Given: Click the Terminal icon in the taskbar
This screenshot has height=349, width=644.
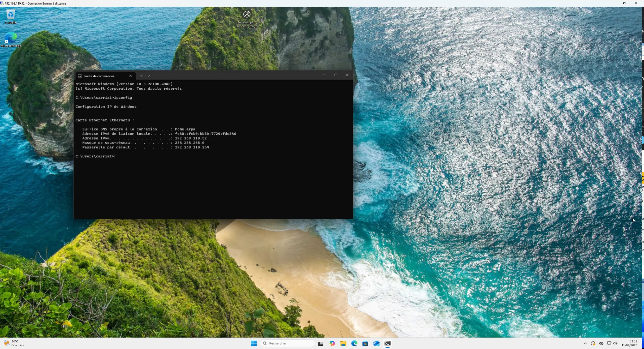Looking at the screenshot, I should coord(387,343).
